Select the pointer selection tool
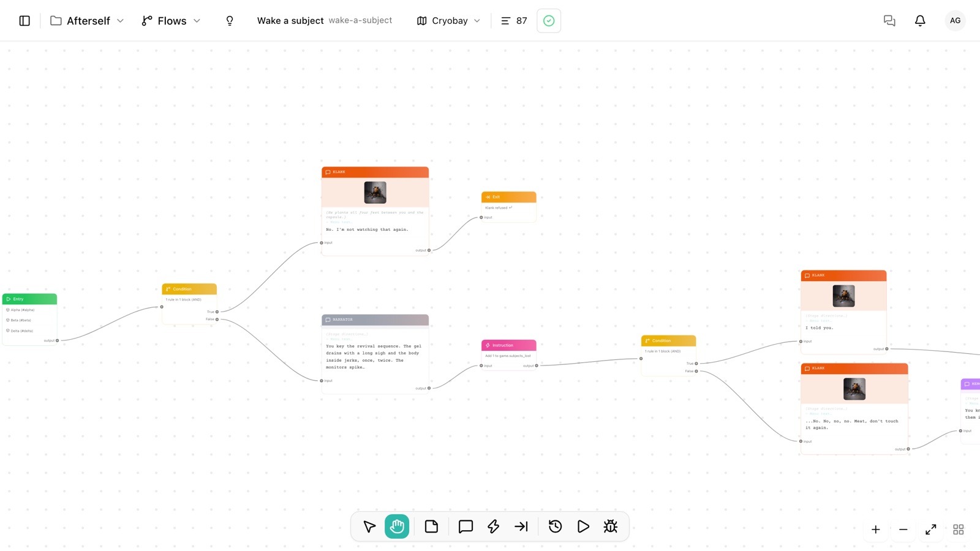This screenshot has width=980, height=551. pos(369,527)
